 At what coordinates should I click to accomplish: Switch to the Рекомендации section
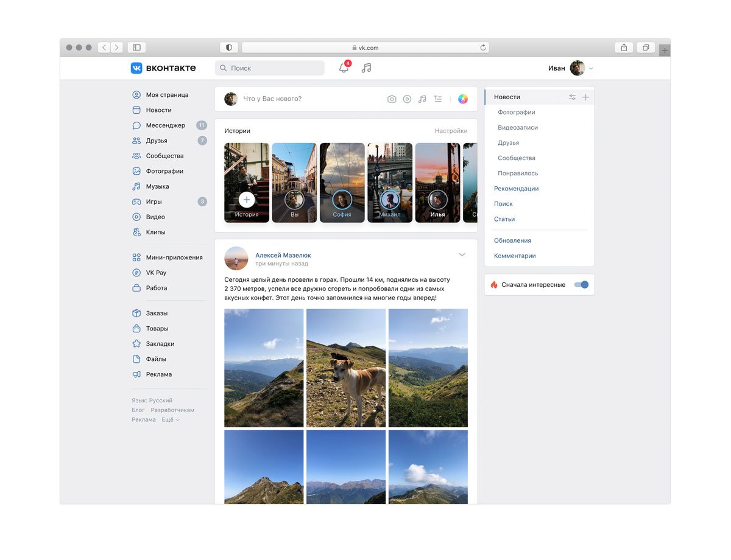click(516, 189)
